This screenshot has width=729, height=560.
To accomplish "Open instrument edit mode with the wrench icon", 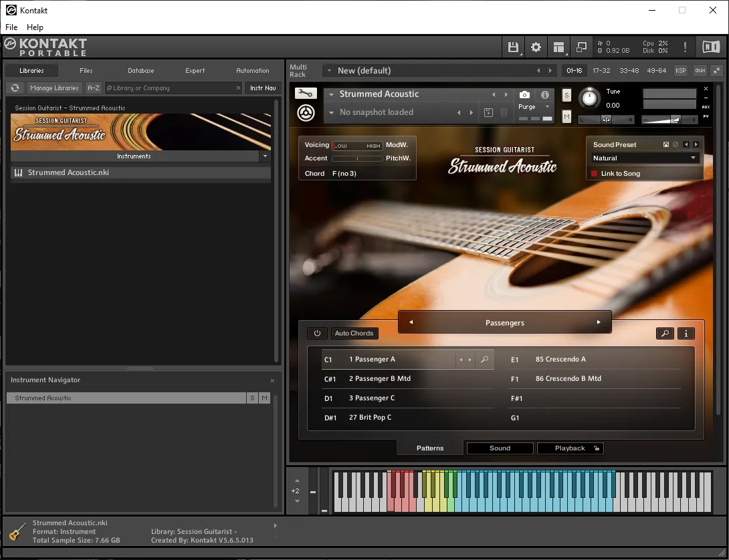I will (306, 94).
